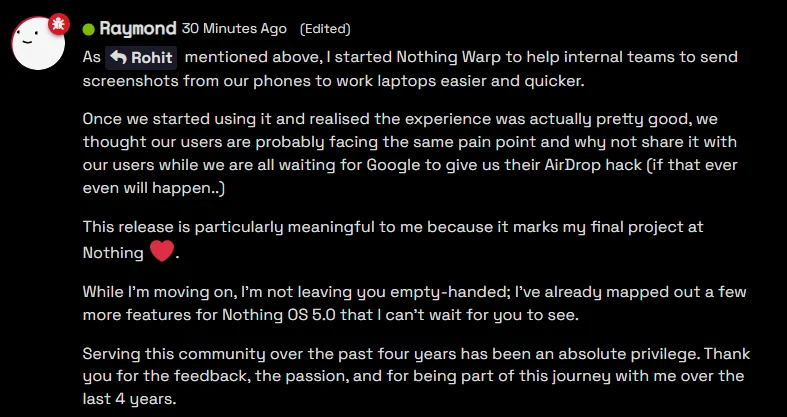Open the Raymond username link
This screenshot has width=787, height=417.
click(137, 29)
